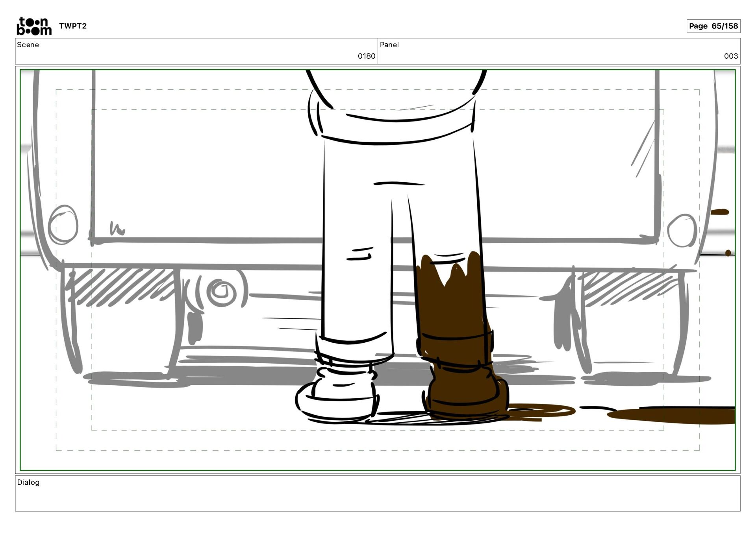Click the Dialog label
Screen dimensions: 756x534
coord(28,482)
